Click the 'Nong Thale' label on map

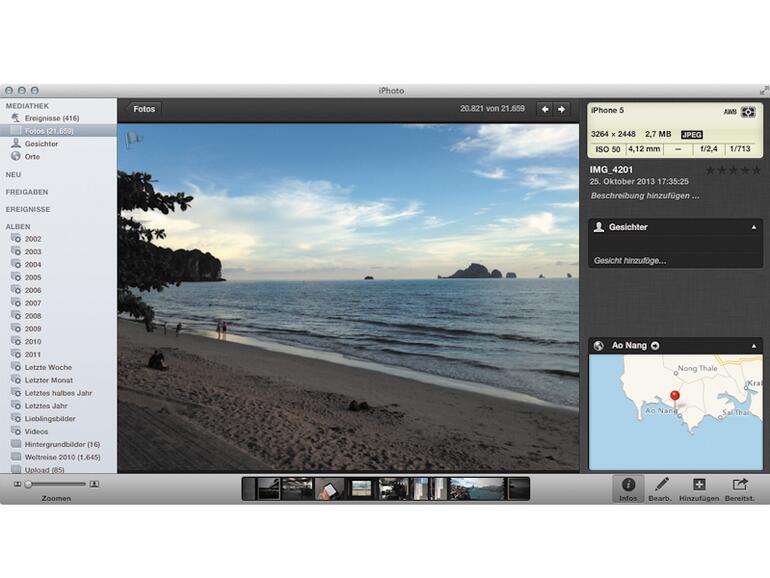coord(697,368)
